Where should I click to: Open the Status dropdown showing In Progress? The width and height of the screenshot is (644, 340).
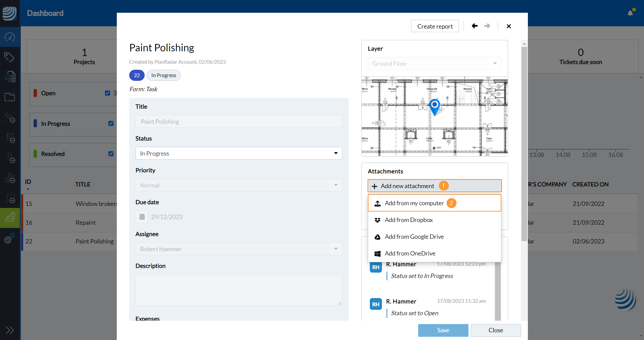[x=239, y=153]
